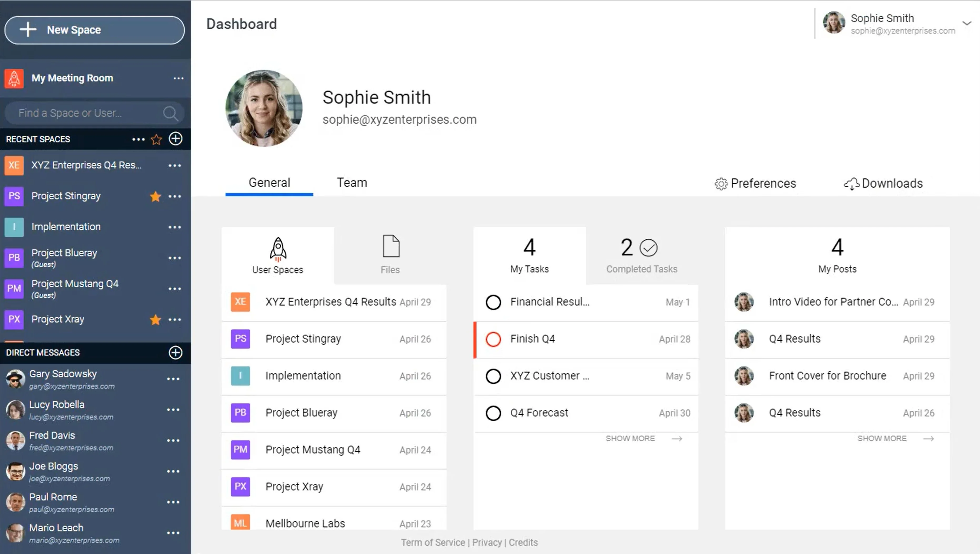
Task: Expand recent spaces overflow menu
Action: [137, 139]
